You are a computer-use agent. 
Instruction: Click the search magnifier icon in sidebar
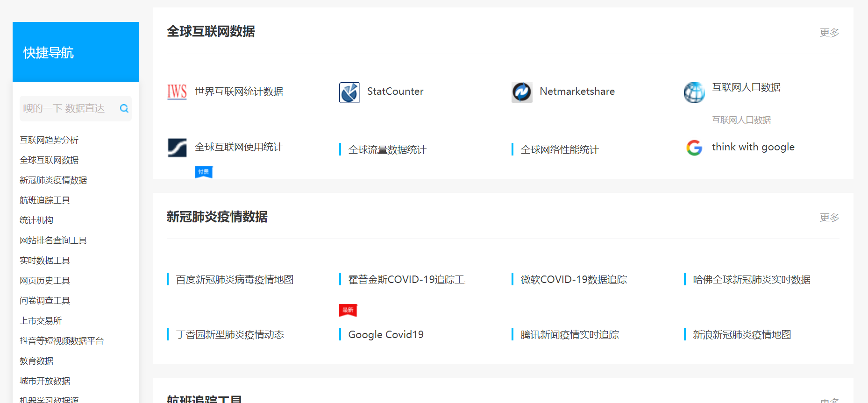[124, 108]
